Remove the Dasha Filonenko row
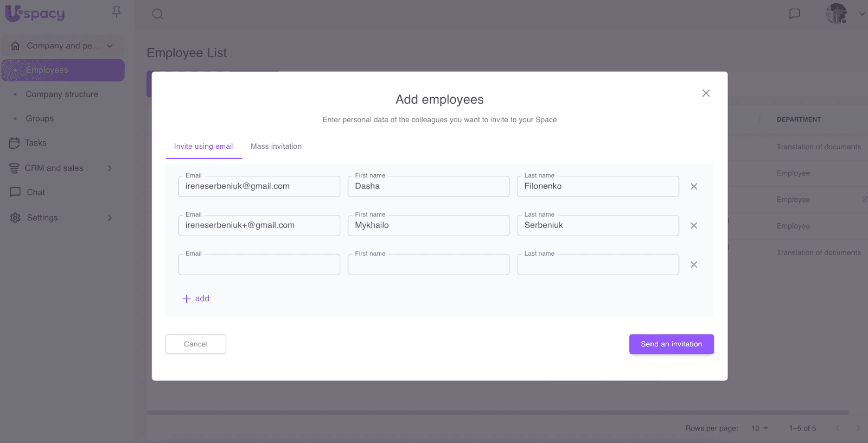Screen dimensions: 868x443 [x=694, y=186]
